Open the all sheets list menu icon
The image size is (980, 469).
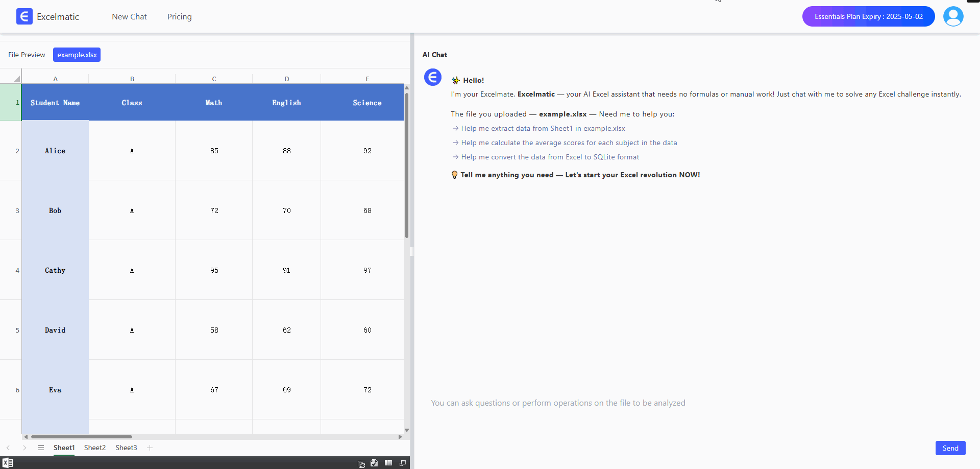[x=41, y=448]
